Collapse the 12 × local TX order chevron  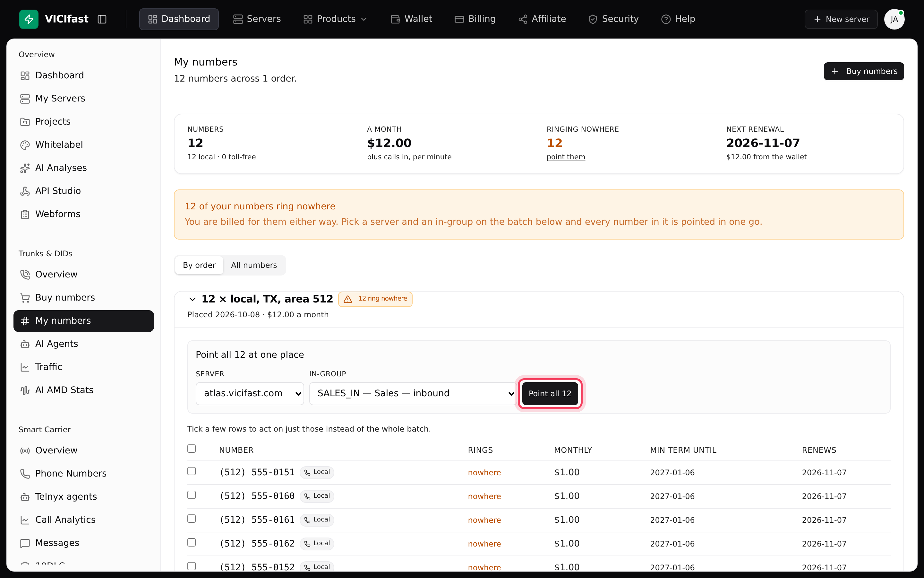[193, 299]
